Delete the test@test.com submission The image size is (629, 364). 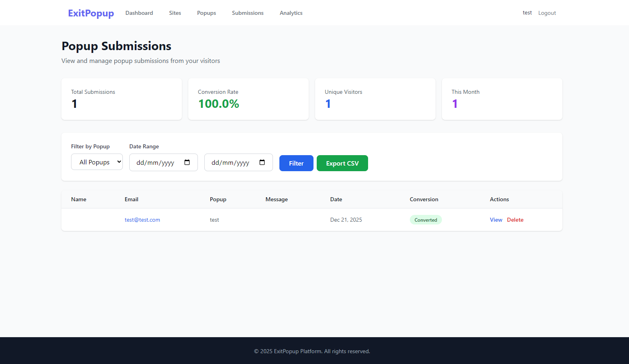pos(515,220)
